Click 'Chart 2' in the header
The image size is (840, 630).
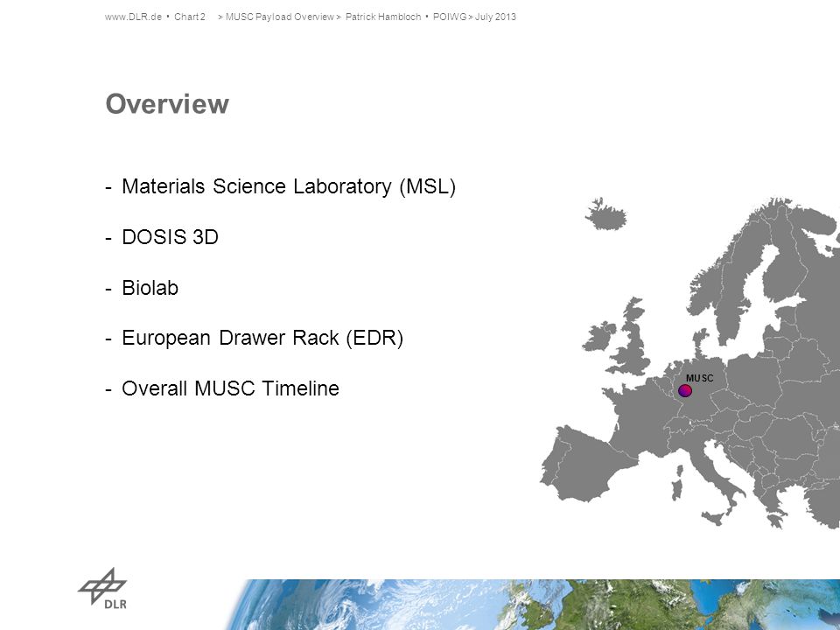point(190,17)
